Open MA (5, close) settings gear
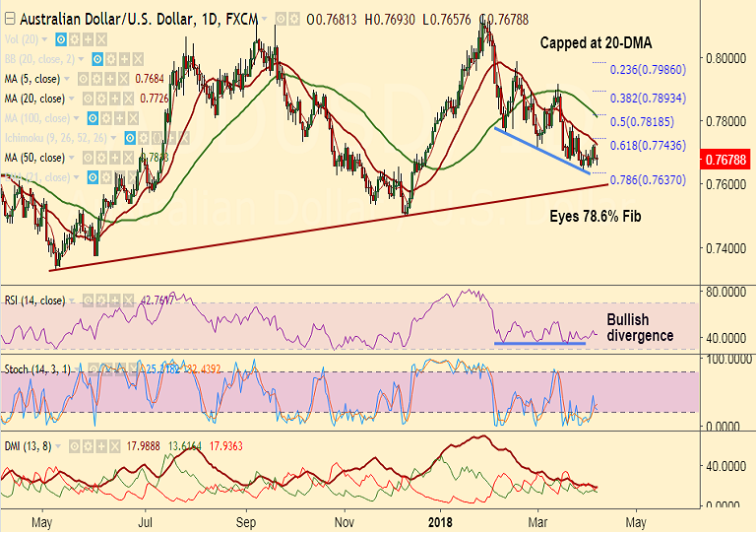756x534 pixels. [x=96, y=79]
